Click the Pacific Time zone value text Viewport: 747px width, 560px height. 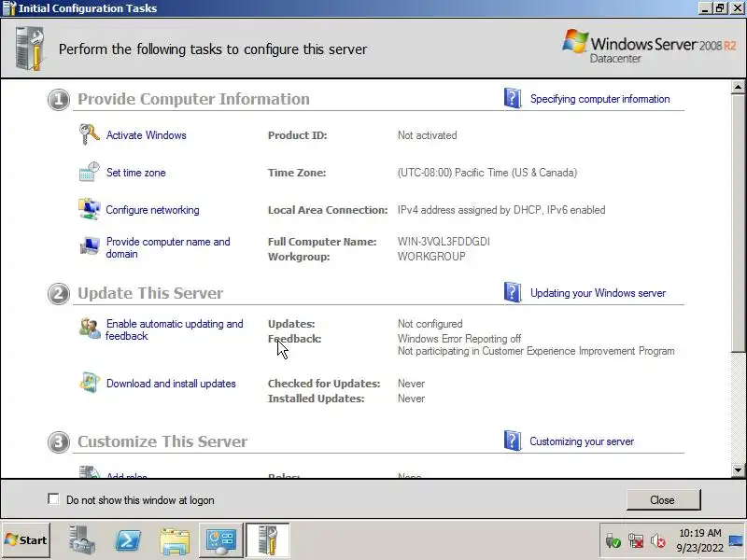click(486, 173)
